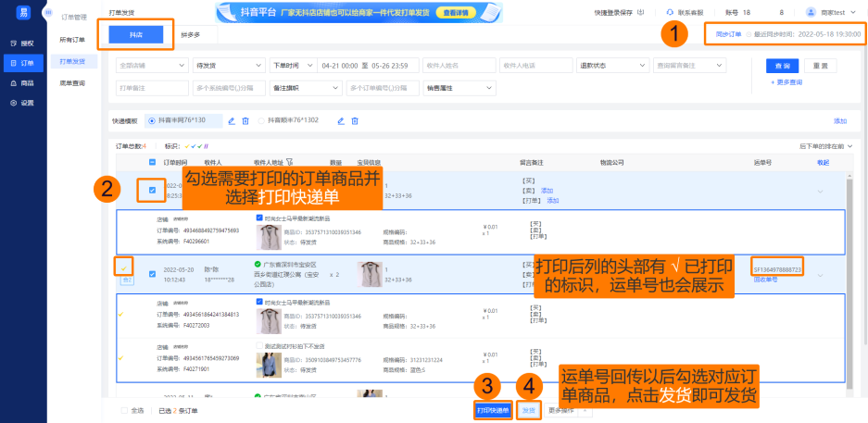Delete the 抖音顺丰76*1302 template
Screen dimensions: 868x423
click(x=356, y=121)
